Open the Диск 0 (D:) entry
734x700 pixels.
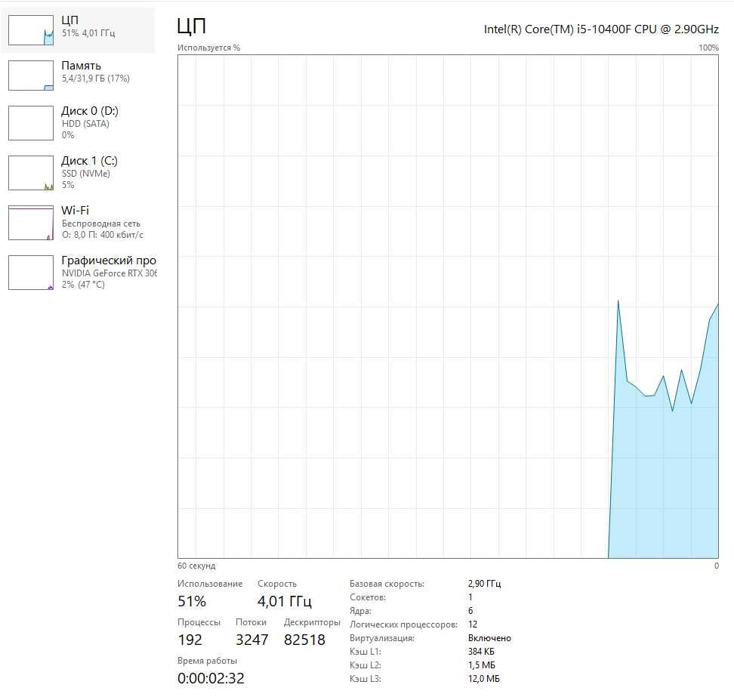click(79, 123)
